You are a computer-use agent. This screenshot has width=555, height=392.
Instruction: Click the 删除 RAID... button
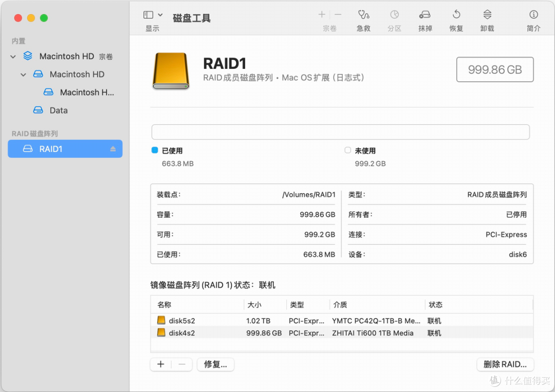(505, 364)
